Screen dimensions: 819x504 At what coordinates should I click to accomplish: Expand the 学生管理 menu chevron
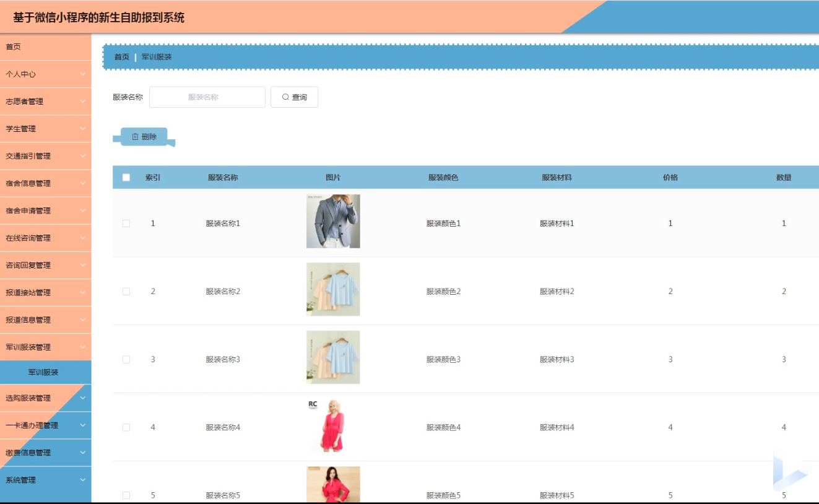[x=83, y=129]
